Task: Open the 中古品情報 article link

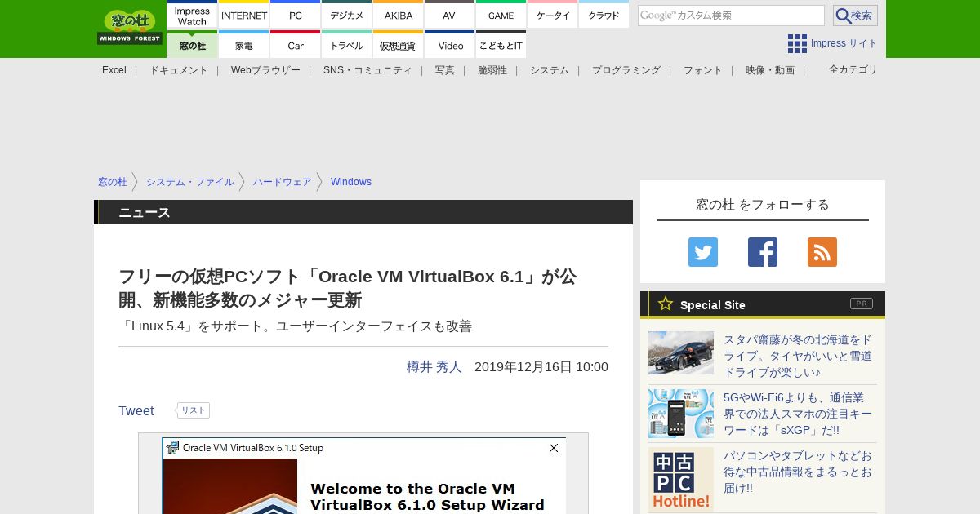Action: click(798, 472)
